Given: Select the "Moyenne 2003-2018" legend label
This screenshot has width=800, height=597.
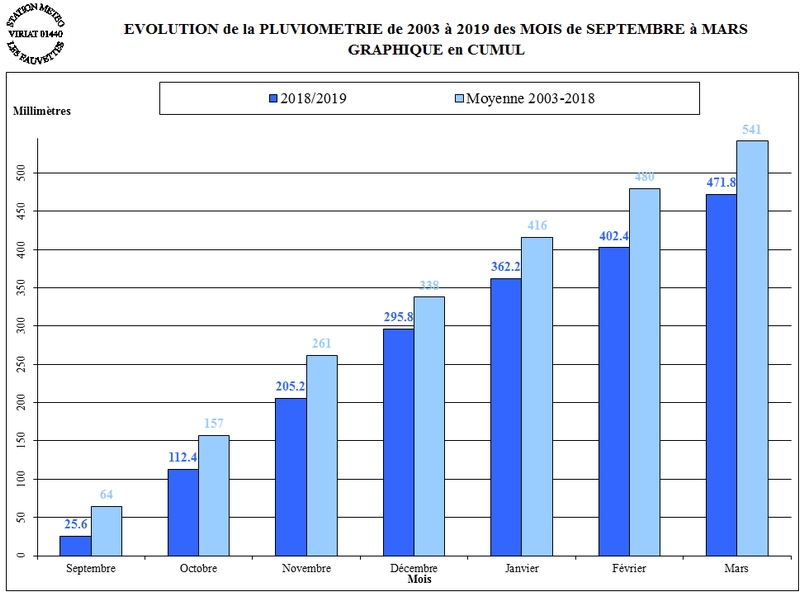Looking at the screenshot, I should [x=531, y=98].
